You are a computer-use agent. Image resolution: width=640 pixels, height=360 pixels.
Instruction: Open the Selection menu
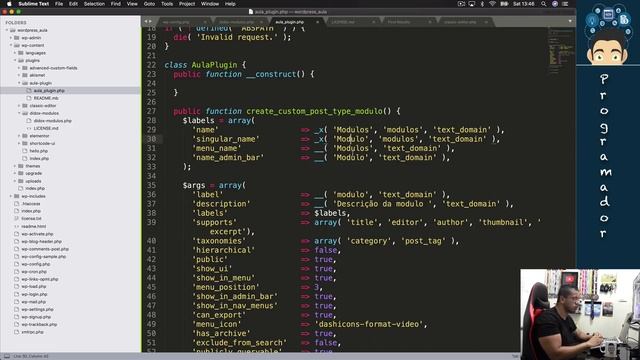point(94,4)
